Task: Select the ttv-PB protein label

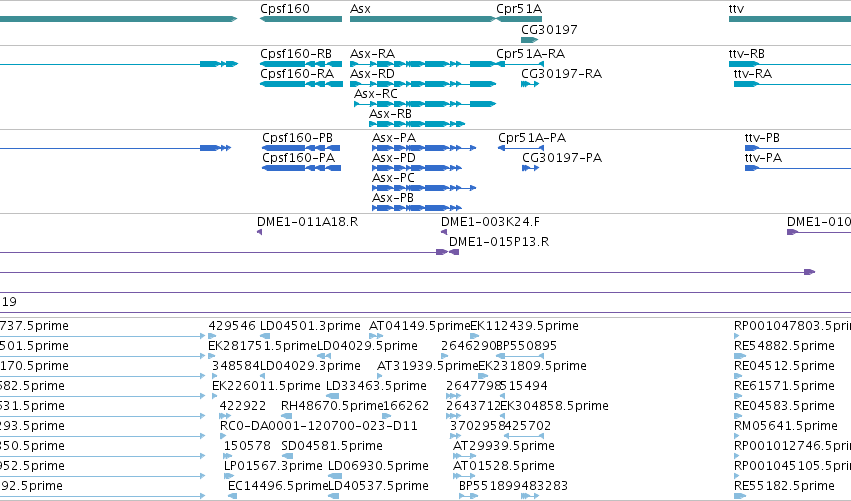Action: coord(762,138)
